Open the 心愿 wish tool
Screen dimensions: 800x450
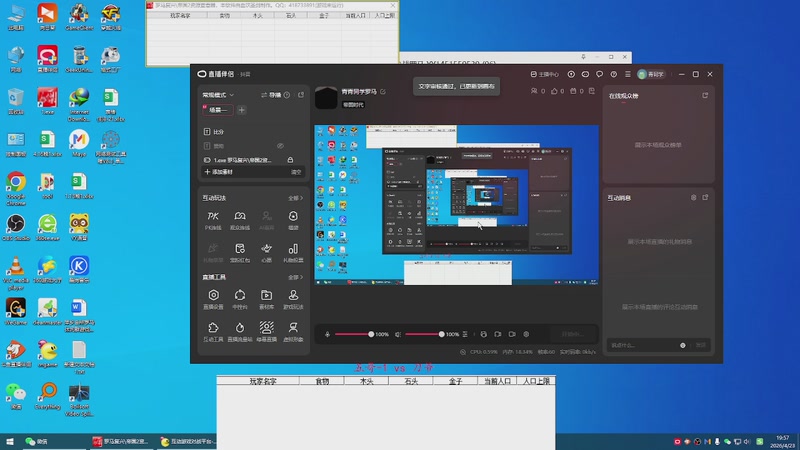(266, 253)
